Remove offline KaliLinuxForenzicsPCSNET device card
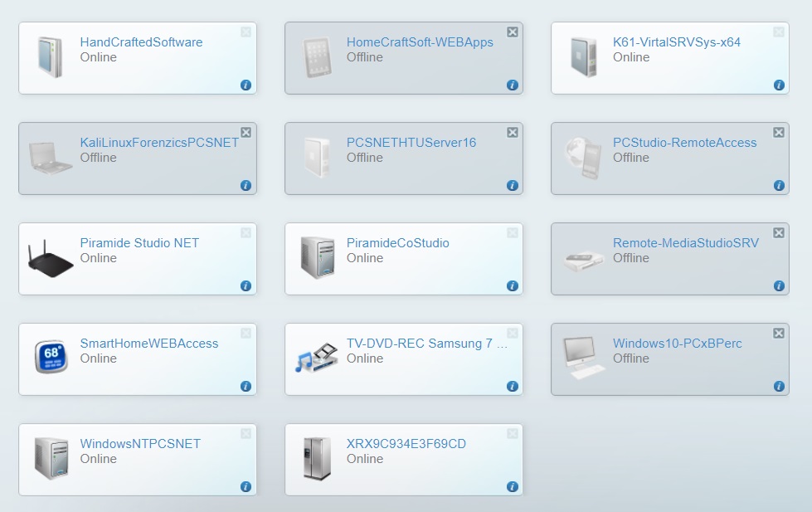 [x=246, y=133]
